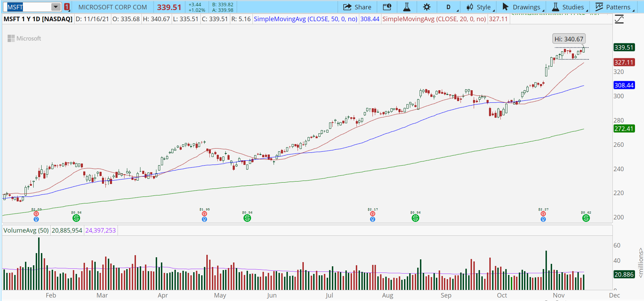Click the R: 5.16 range value
Viewport: 644px width, 301px height.
241,19
